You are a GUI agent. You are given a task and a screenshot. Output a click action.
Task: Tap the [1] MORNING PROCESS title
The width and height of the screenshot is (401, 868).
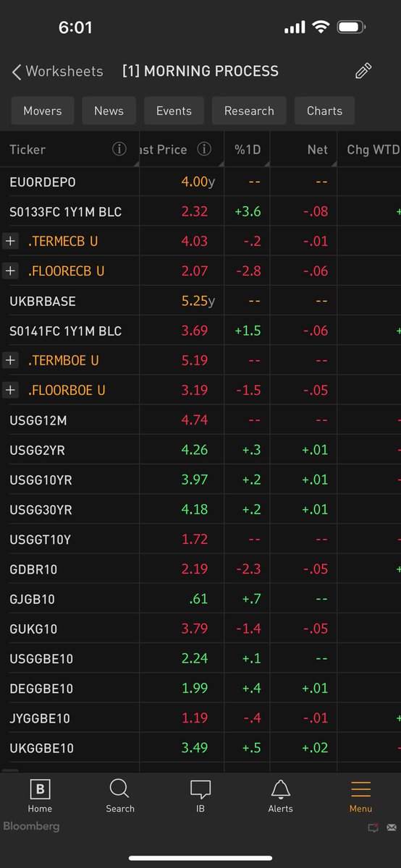[x=200, y=71]
